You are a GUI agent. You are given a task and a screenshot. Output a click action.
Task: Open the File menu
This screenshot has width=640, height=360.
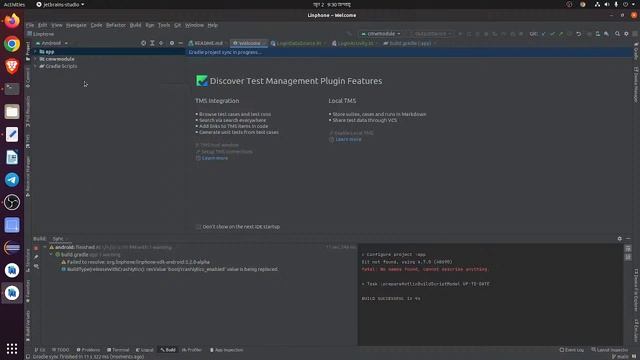click(x=30, y=25)
